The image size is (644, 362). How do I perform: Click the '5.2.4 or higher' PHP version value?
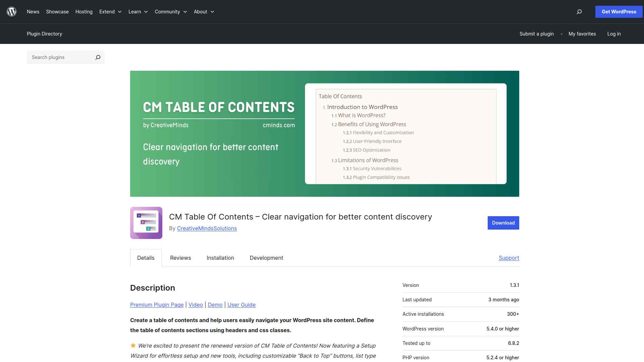(x=503, y=358)
